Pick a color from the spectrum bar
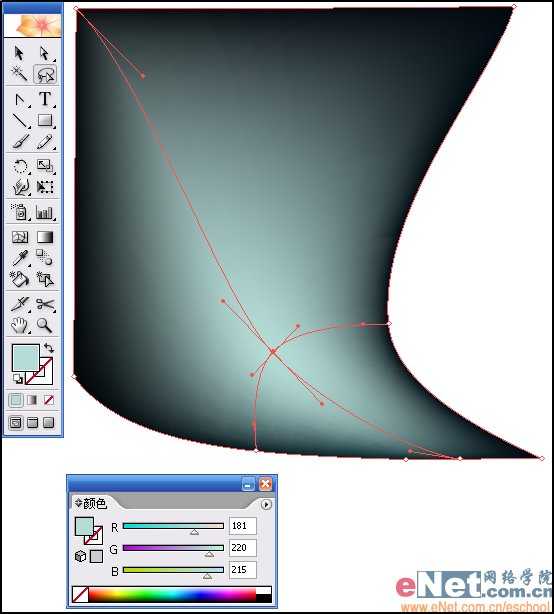 [x=172, y=594]
